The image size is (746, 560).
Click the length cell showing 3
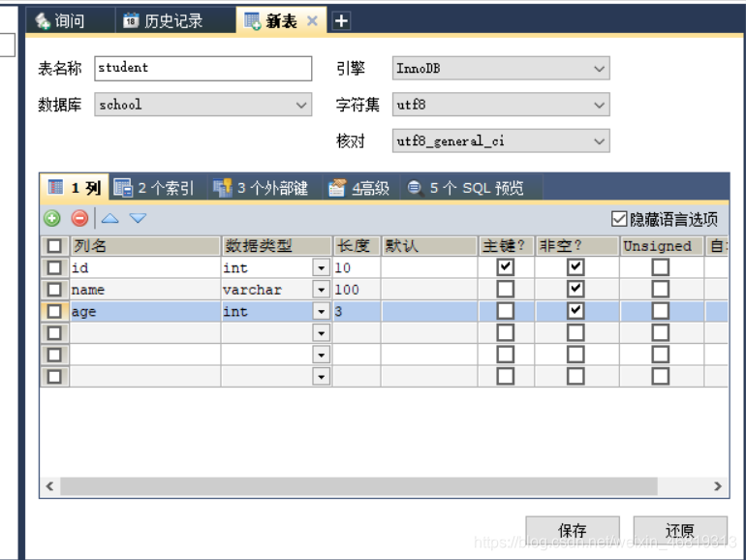click(357, 312)
